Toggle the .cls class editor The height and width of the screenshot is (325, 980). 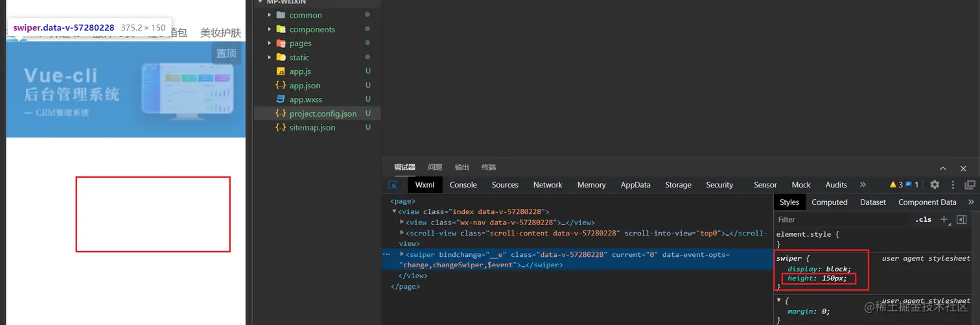[x=924, y=219]
